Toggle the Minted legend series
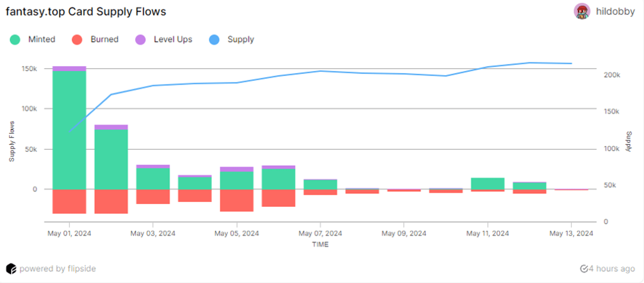 (32, 39)
